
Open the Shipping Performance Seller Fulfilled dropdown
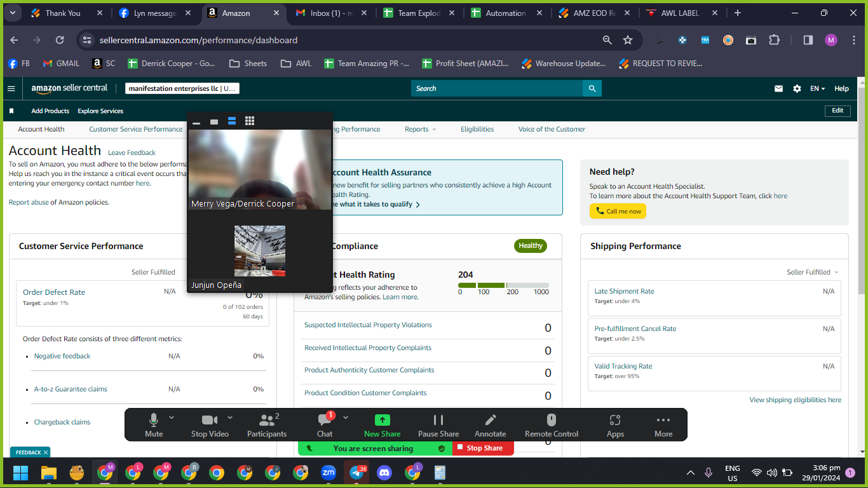pos(813,272)
